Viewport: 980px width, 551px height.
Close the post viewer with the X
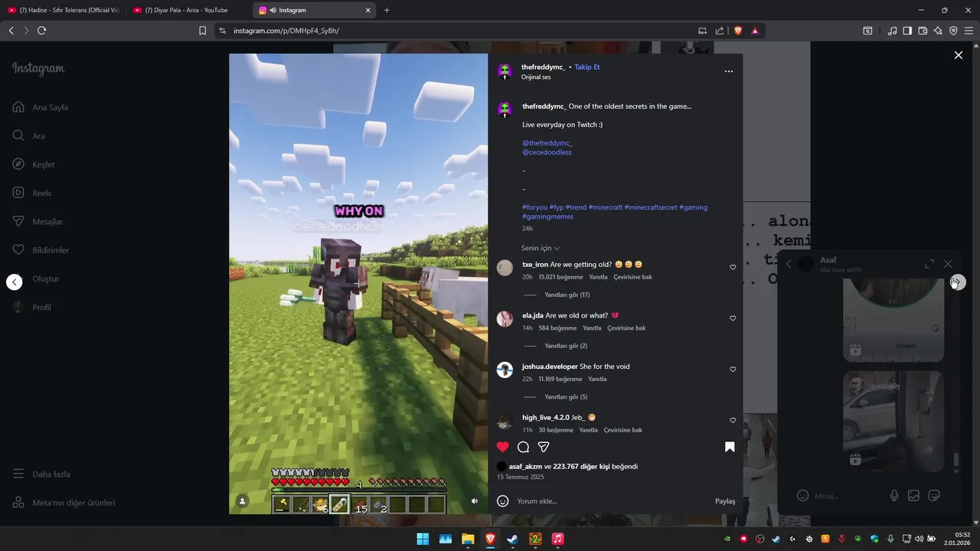click(x=958, y=55)
